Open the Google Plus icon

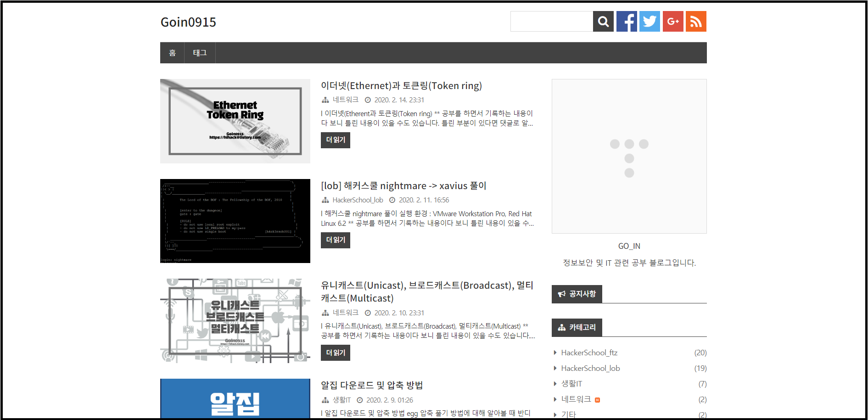pos(673,22)
